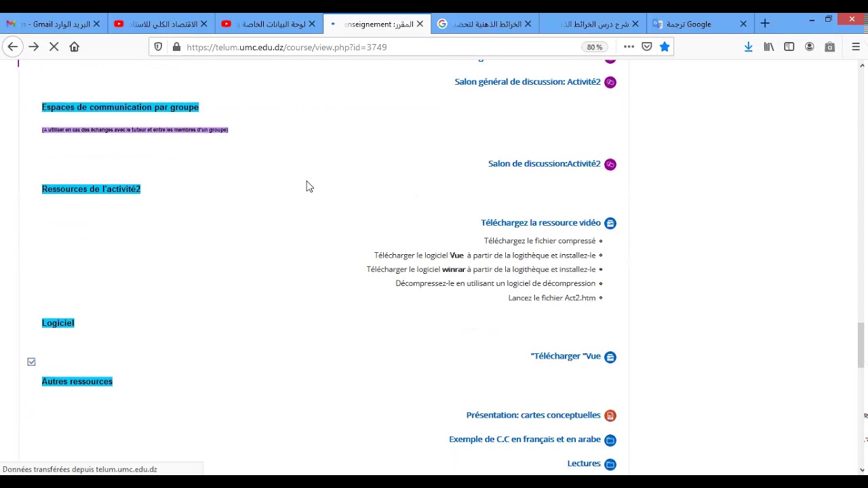Click the Ressources de l'activité2 heading
Image resolution: width=868 pixels, height=488 pixels.
[x=91, y=189]
